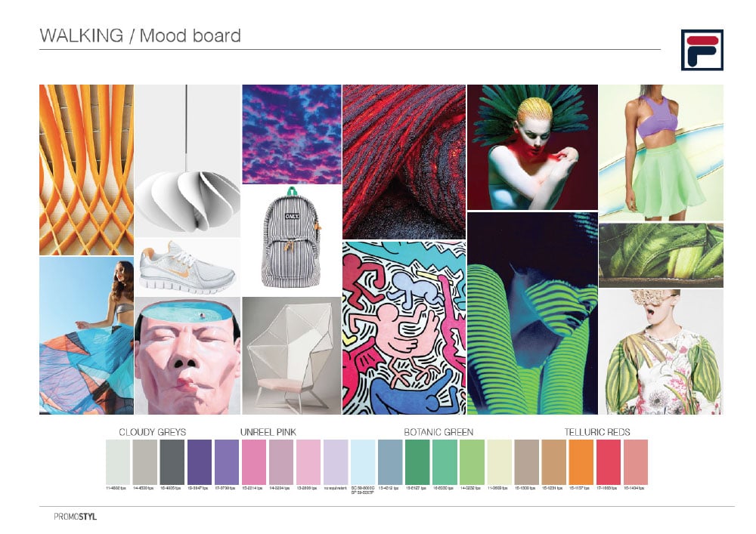Image resolution: width=756 pixels, height=534 pixels.
Task: Pick the orange color swatch
Action: click(581, 462)
